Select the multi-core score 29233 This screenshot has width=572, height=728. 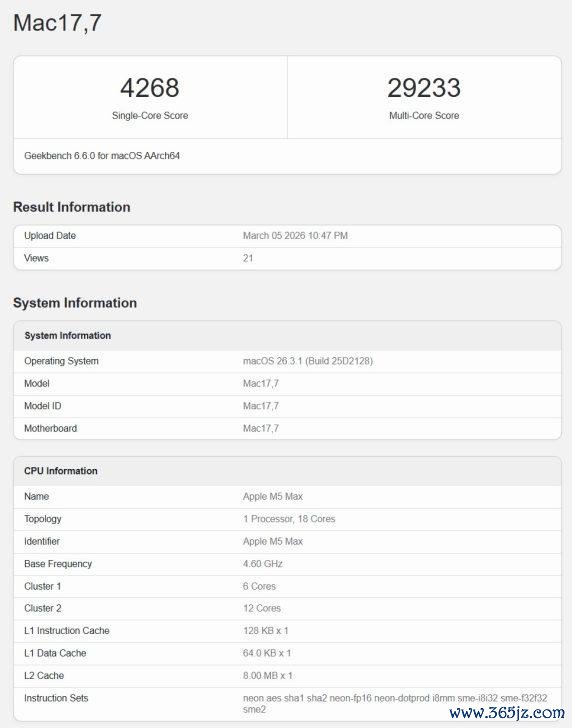424,88
